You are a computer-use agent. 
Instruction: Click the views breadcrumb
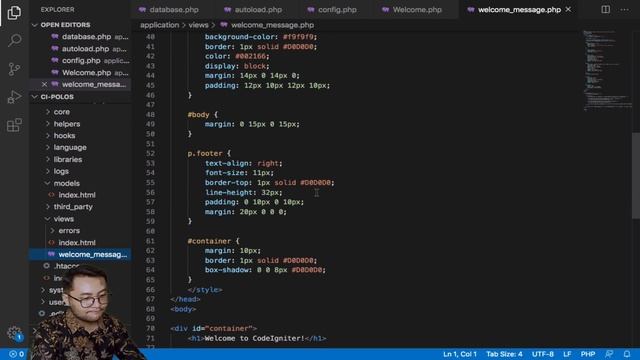(x=198, y=25)
